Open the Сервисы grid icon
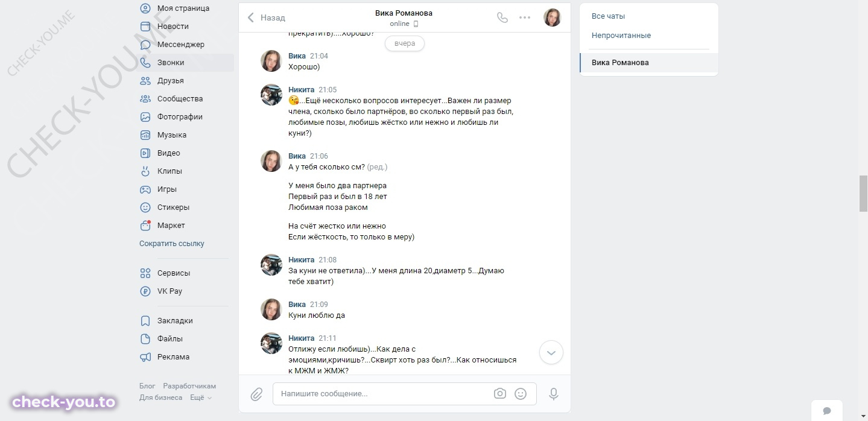Viewport: 868px width, 421px height. 145,273
